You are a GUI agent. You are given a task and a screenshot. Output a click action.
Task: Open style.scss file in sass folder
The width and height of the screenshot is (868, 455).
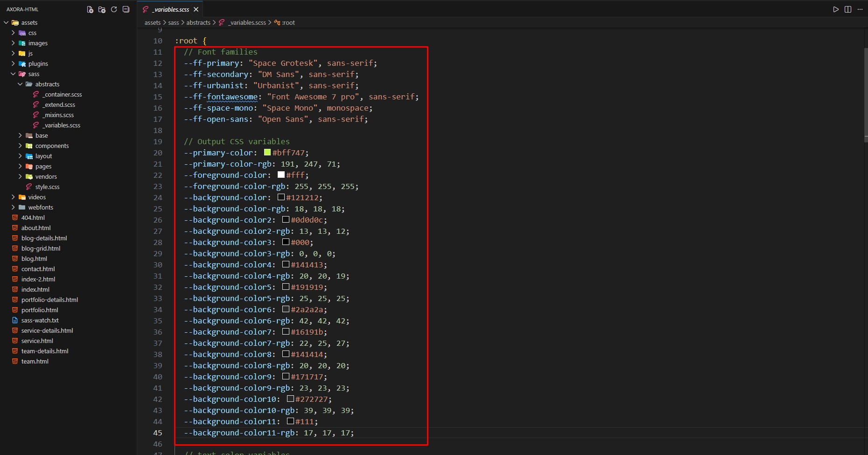47,187
